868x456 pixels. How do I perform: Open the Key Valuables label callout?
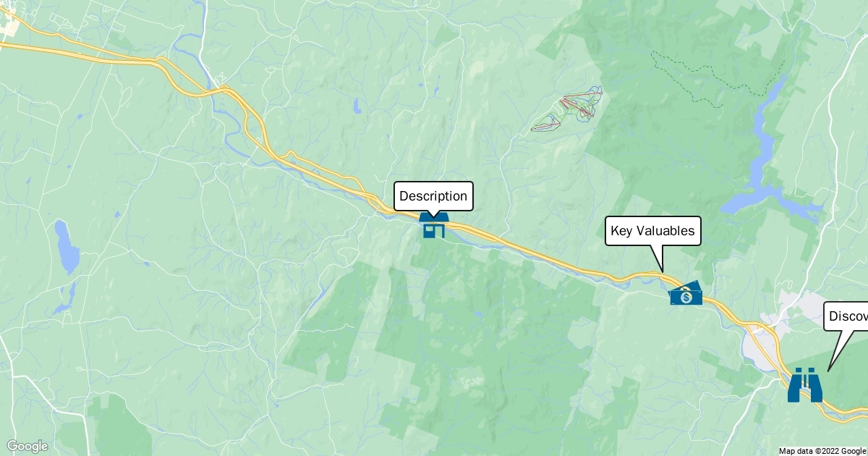(x=653, y=231)
